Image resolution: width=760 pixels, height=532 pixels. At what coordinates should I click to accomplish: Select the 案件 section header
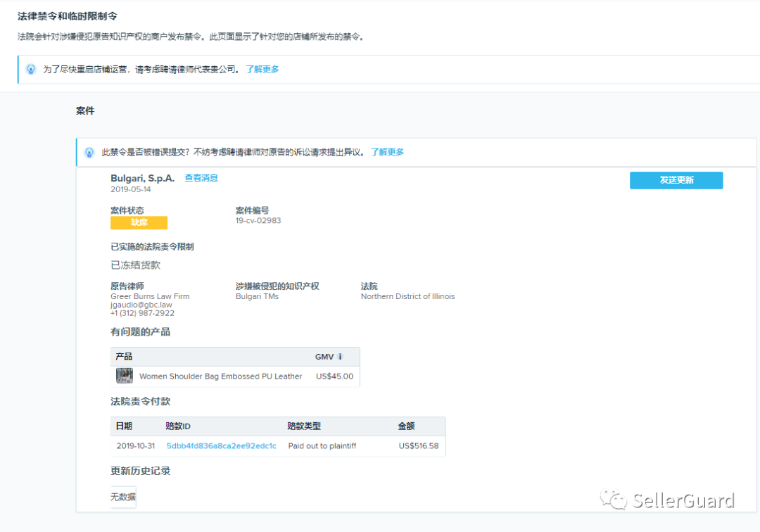84,110
